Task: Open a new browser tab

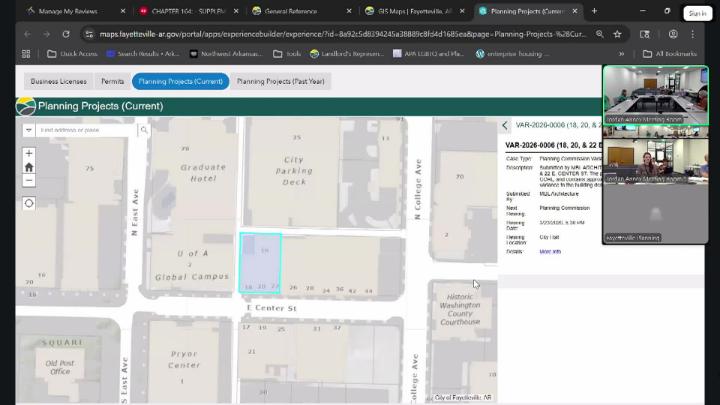Action: coord(594,11)
